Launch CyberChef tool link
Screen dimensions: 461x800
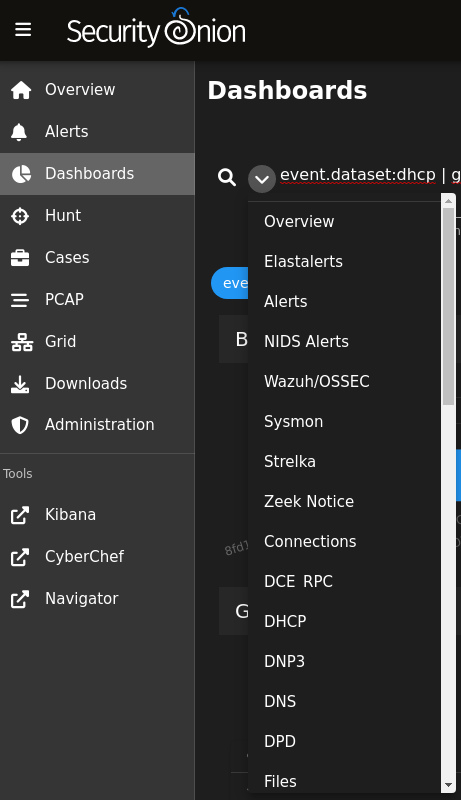coord(97,557)
